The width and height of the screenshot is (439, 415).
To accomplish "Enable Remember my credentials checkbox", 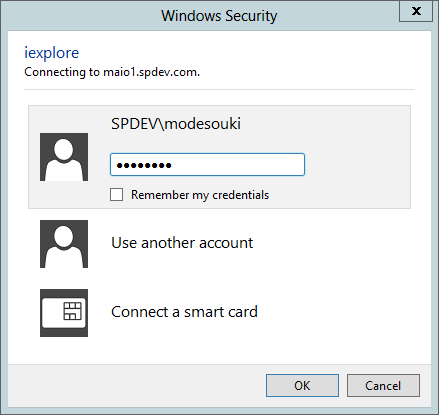I will pyautogui.click(x=116, y=195).
